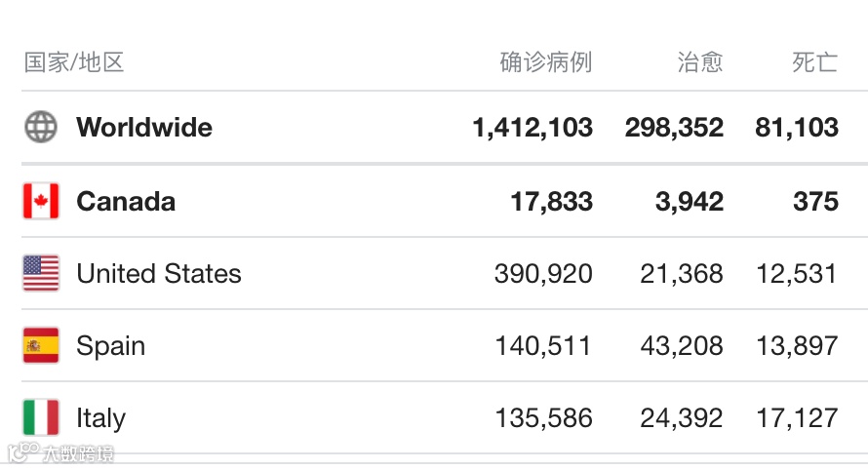868x470 pixels.
Task: Click the 大数跨境 watermark logo
Action: pos(60,453)
